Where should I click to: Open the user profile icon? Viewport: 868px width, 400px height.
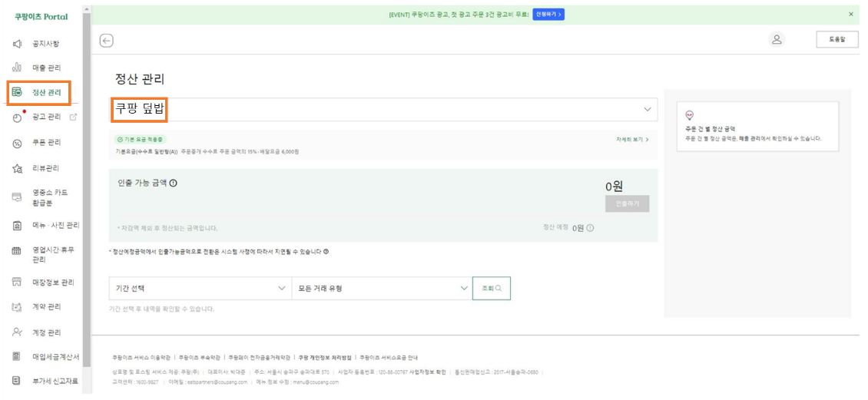coord(777,39)
